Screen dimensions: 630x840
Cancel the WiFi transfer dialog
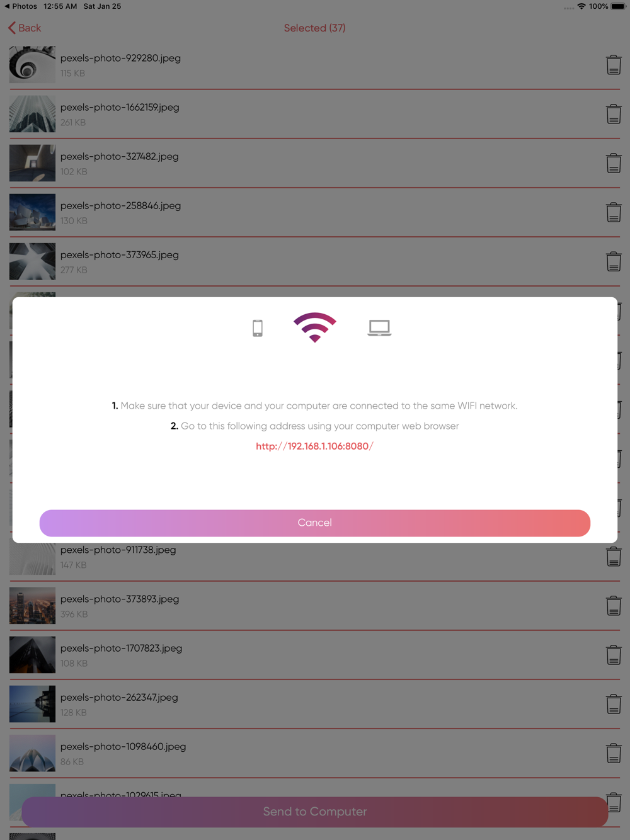[x=315, y=523]
